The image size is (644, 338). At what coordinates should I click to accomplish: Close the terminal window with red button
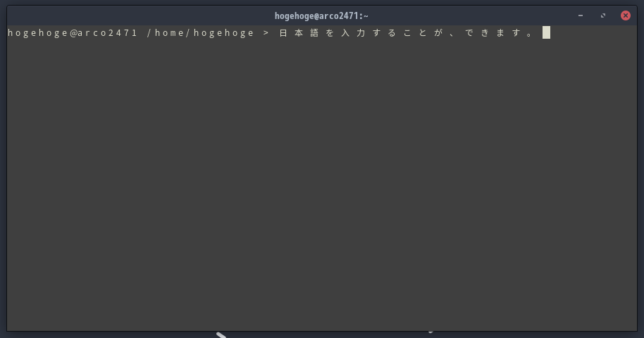pyautogui.click(x=626, y=15)
